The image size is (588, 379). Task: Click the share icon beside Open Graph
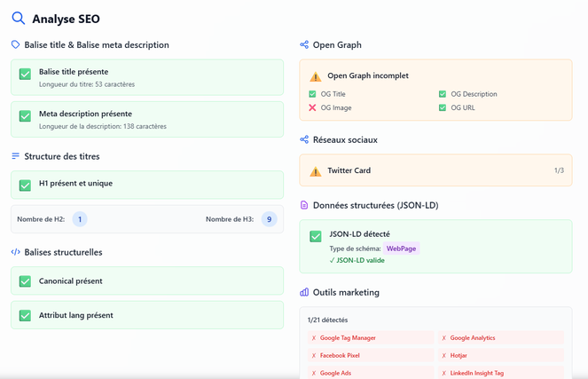(304, 44)
